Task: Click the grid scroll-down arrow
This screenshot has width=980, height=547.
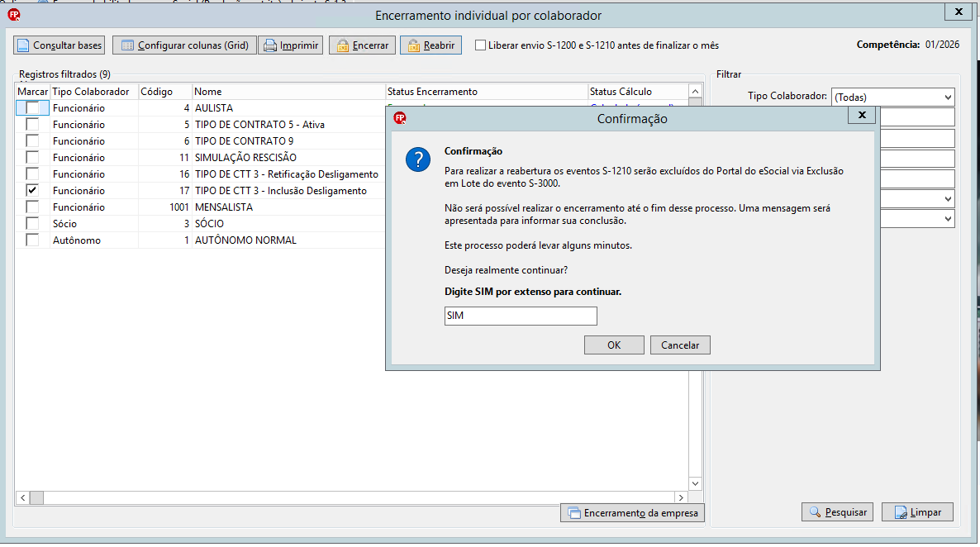Action: coord(695,483)
